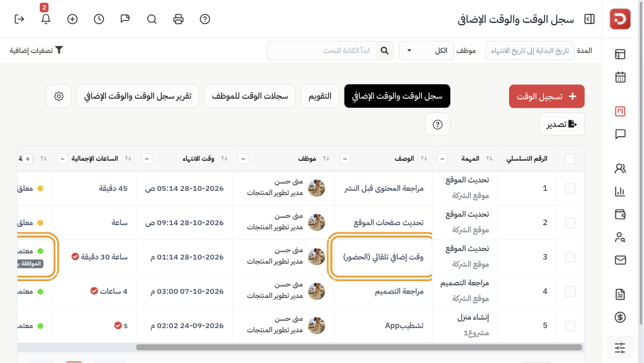Screen dimensions: 644x363
Task: Click description تحديث صفحات الموقع
Action: point(389,223)
